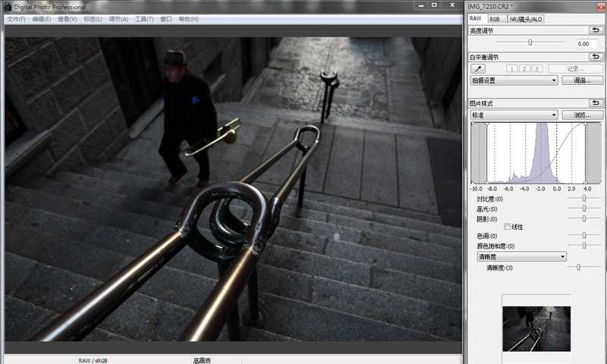The height and width of the screenshot is (364, 607).
Task: Click the 调谐... white balance tune button
Action: pos(582,80)
